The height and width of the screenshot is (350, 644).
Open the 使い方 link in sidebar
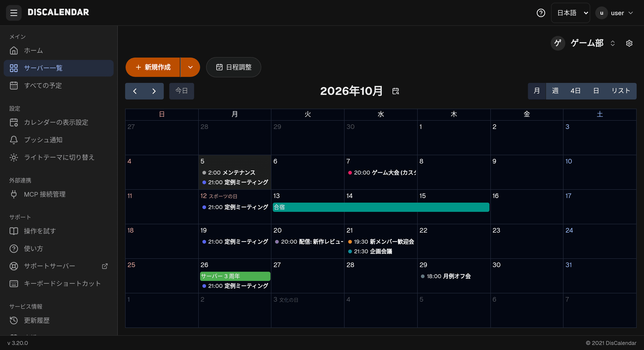[x=58, y=249]
